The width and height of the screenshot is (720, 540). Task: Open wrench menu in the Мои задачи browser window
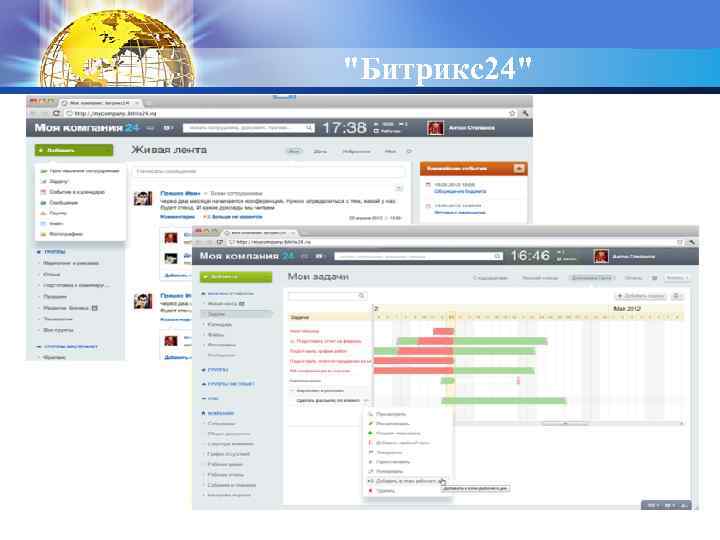(x=692, y=242)
